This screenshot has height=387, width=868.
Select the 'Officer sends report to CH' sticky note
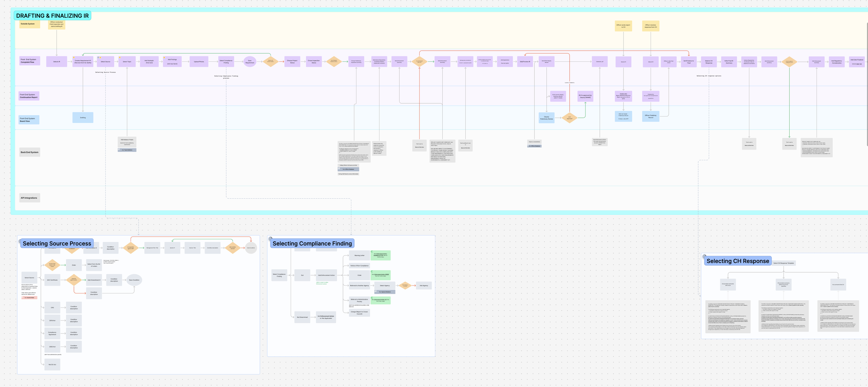(623, 26)
